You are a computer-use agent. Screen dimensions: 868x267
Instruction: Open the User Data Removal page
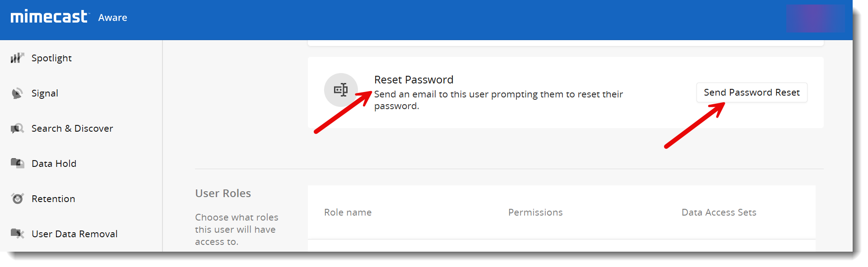pyautogui.click(x=74, y=234)
